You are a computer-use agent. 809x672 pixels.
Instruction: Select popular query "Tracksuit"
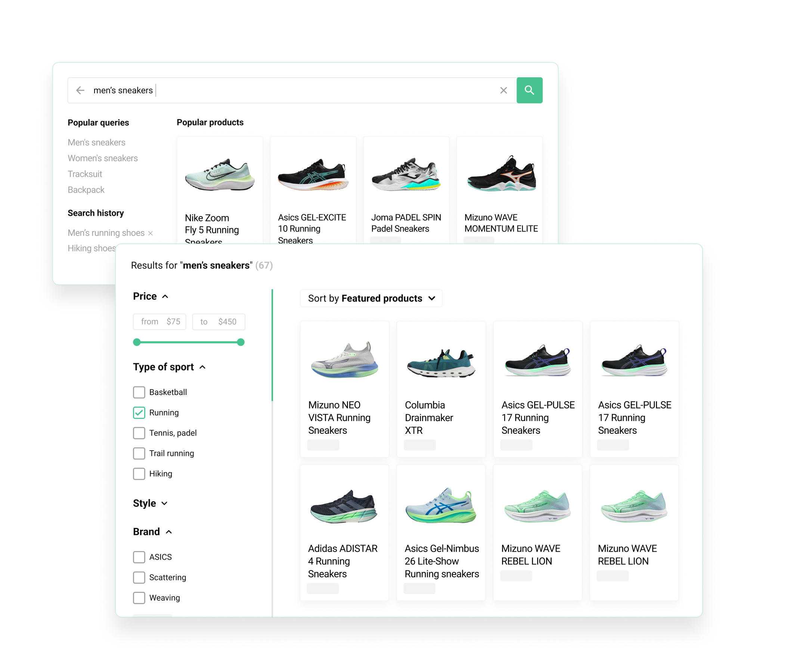85,174
